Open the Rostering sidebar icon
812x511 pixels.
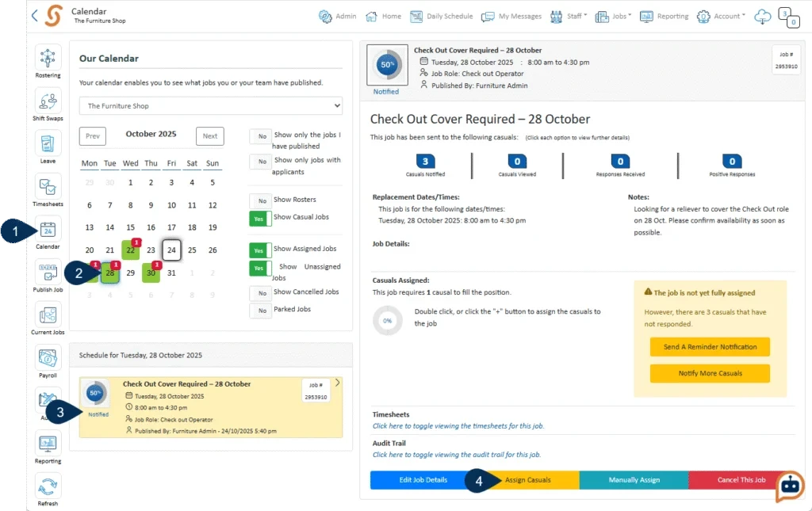(x=48, y=58)
